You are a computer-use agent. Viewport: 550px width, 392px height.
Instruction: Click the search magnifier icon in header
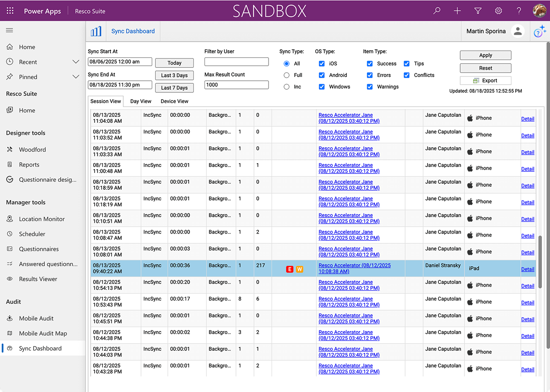(x=437, y=11)
